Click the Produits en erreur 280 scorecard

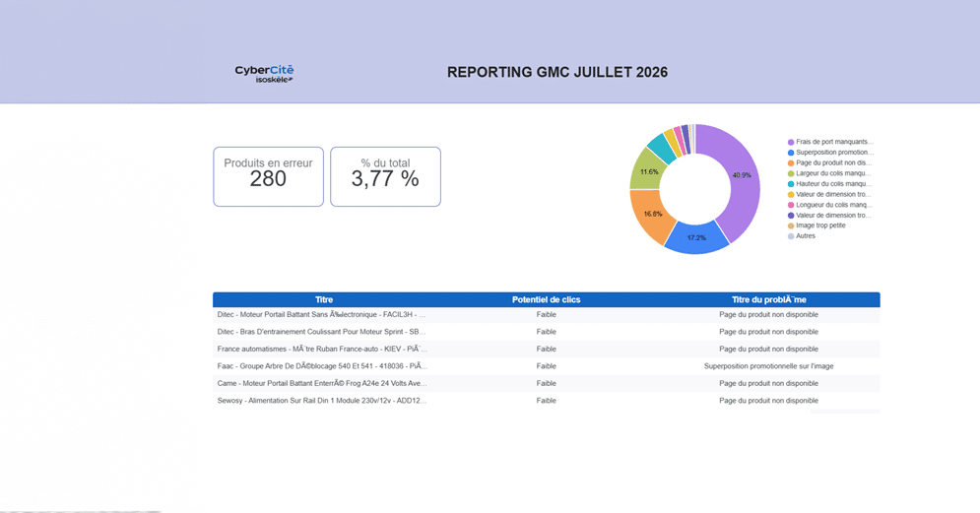268,177
